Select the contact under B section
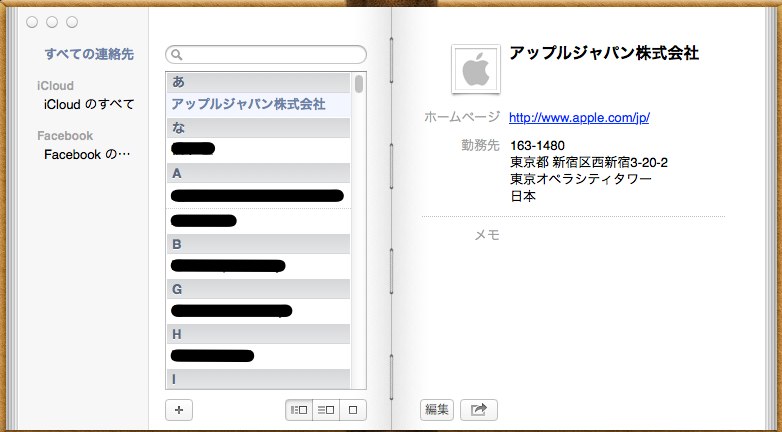Viewport: 782px width, 432px height. [258, 266]
